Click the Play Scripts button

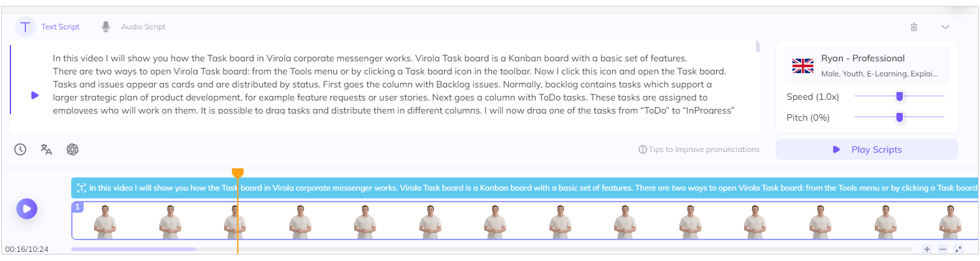coord(866,149)
